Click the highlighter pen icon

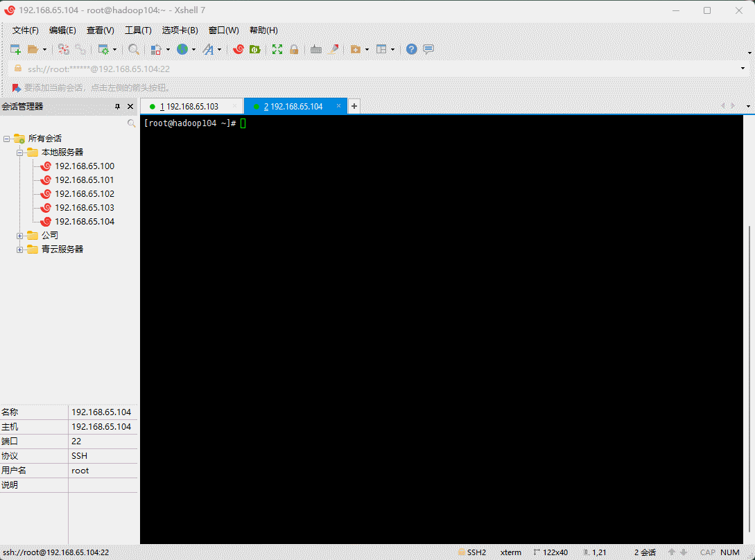click(333, 49)
